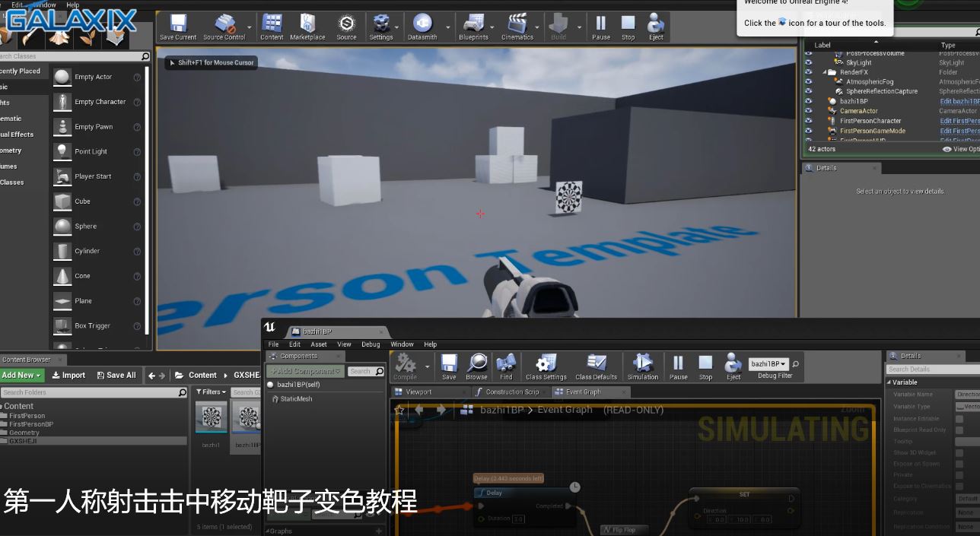980x536 pixels.
Task: Toggle the Instance Editable checkbox
Action: [x=959, y=419]
